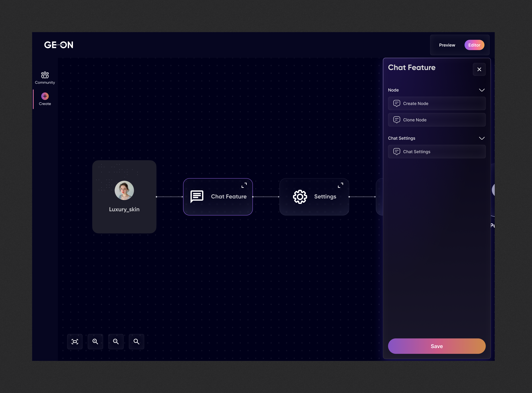532x393 pixels.
Task: Click the zoom in magnifier icon
Action: coord(95,342)
